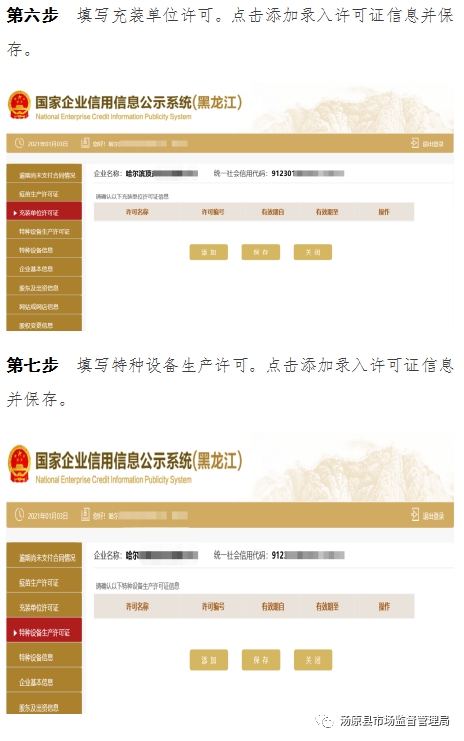Screen dimensions: 464x741
Task: Open 股权变更信息 in the sidebar
Action: [x=44, y=324]
